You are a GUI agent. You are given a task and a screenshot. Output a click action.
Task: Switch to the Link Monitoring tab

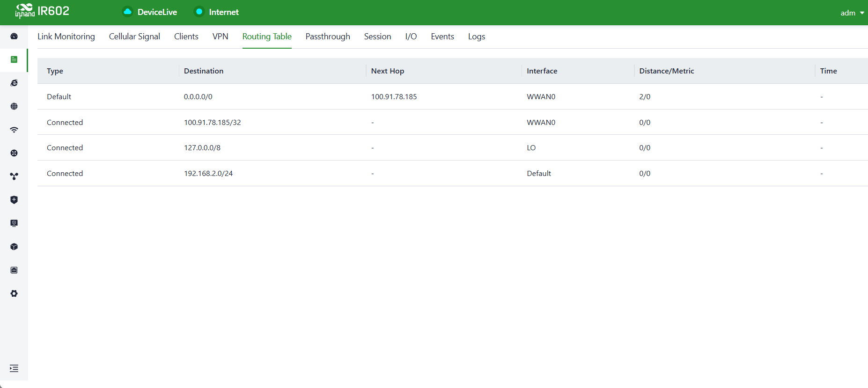66,37
